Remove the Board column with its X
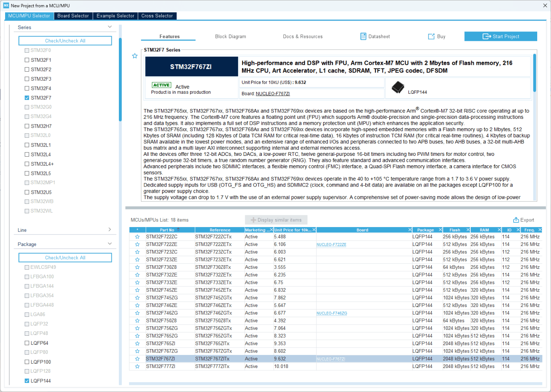Screen dimensions: 551x392 (x=410, y=230)
